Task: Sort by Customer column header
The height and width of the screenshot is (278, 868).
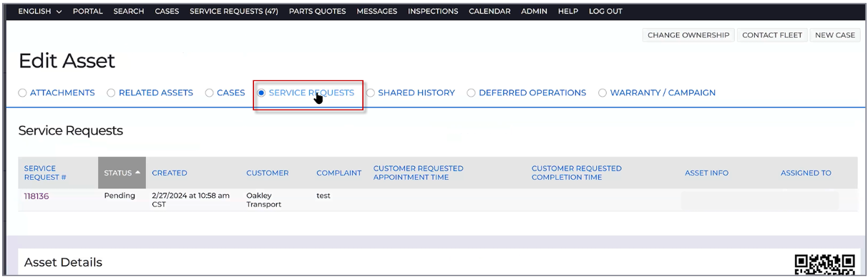Action: point(268,173)
